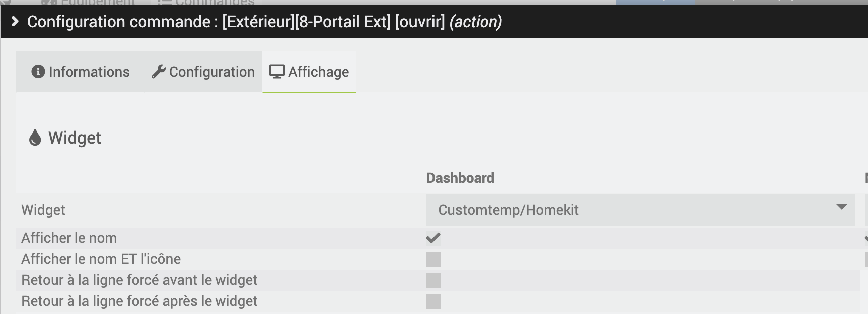Click the wrench icon on the Configuration tab
This screenshot has height=314, width=868.
(x=159, y=71)
